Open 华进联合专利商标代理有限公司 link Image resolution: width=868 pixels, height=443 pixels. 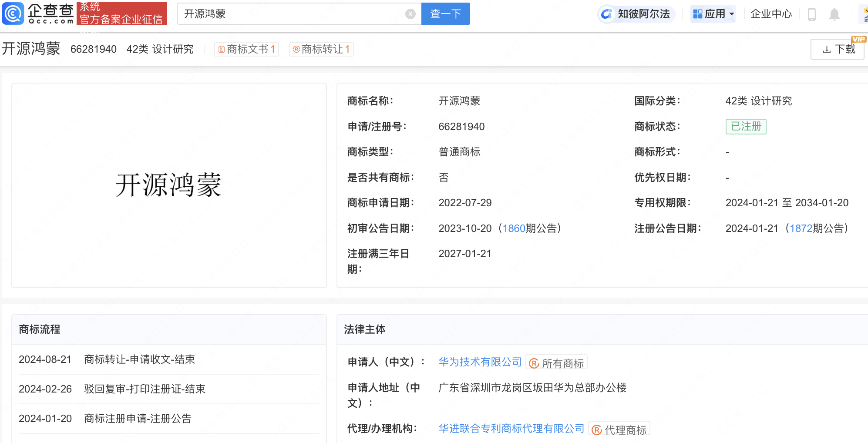(511, 429)
